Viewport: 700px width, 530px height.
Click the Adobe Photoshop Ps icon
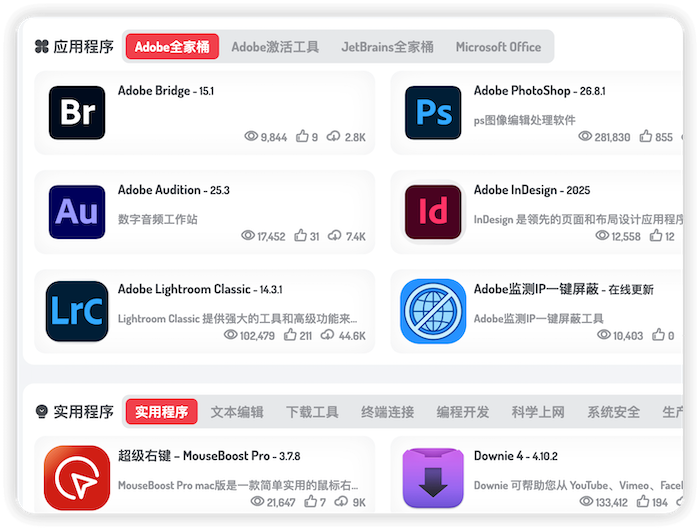pyautogui.click(x=433, y=112)
